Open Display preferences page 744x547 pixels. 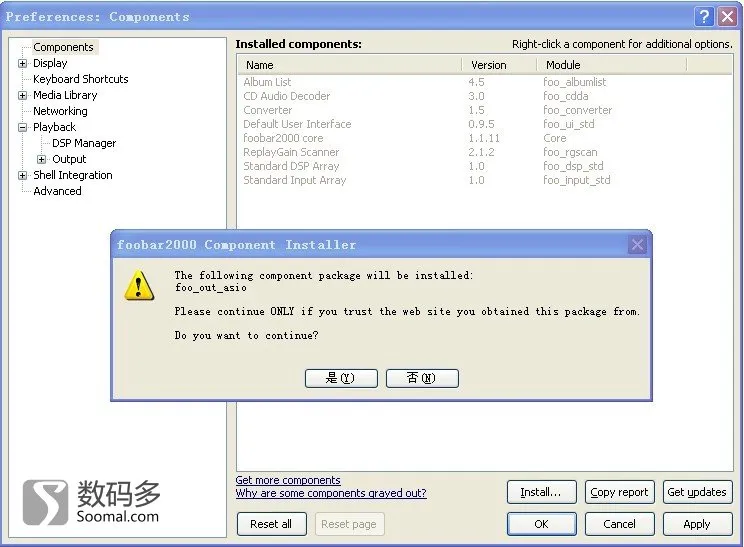(x=50, y=63)
